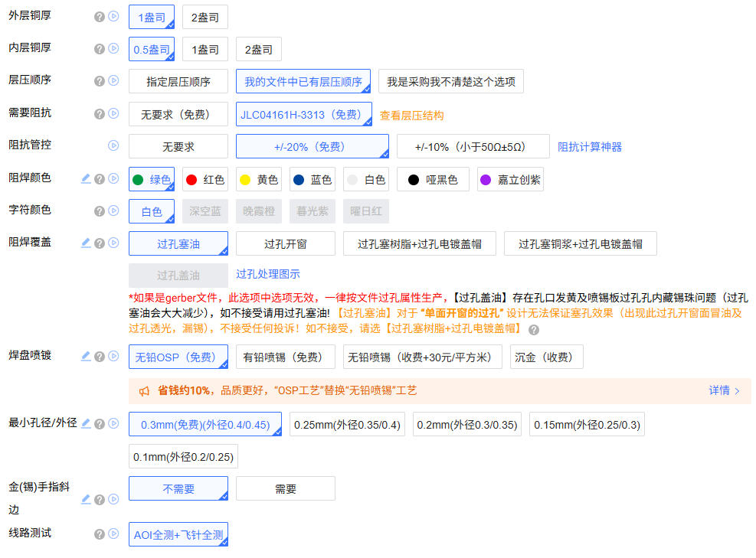
Task: Open the 阻抗计算神器 link
Action: [x=590, y=147]
